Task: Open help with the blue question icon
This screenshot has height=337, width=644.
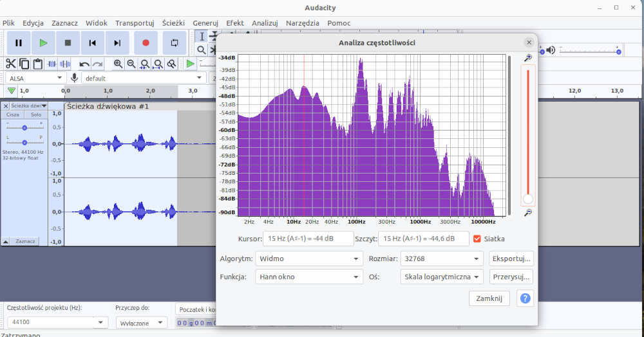Action: pos(526,298)
